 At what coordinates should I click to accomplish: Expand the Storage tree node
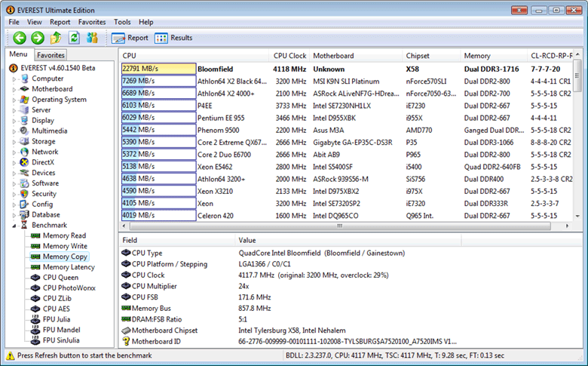[x=14, y=143]
